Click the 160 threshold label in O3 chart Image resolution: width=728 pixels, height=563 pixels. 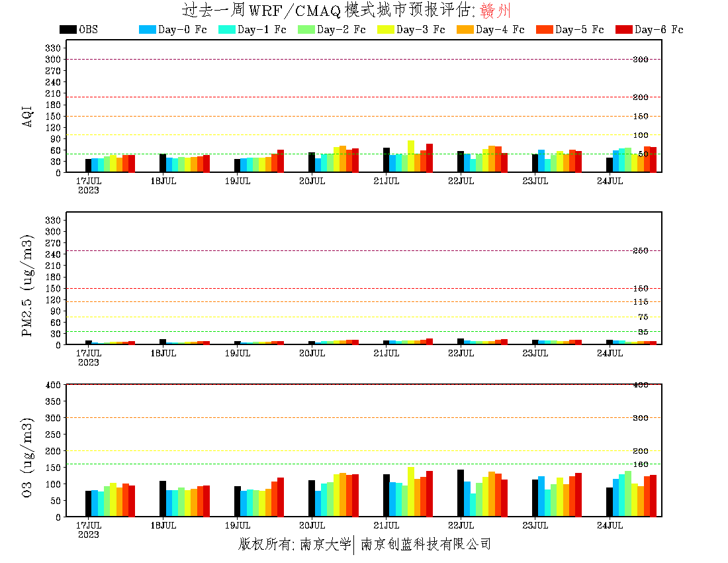641,464
